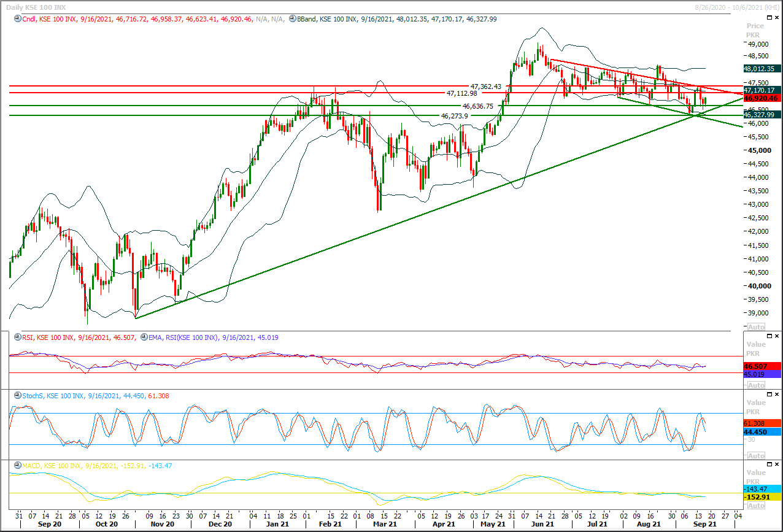Close the MACD indicator pane
The height and width of the screenshot is (532, 783).
pyautogui.click(x=777, y=465)
